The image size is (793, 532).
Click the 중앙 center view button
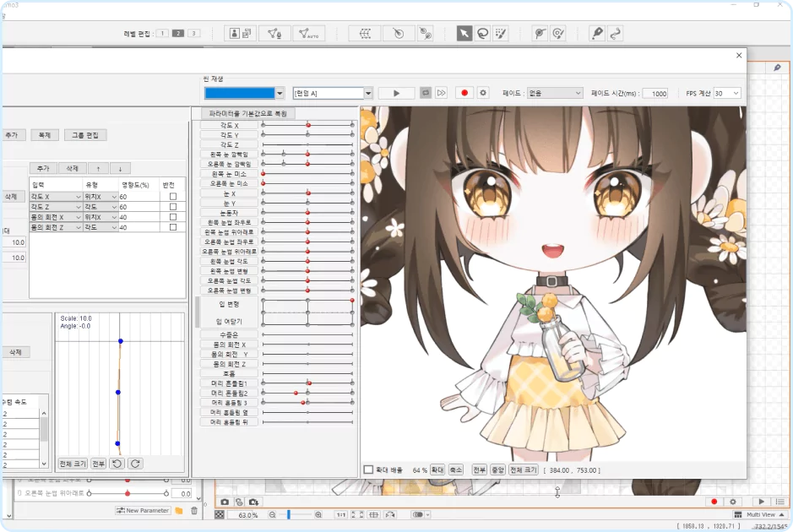pos(497,470)
